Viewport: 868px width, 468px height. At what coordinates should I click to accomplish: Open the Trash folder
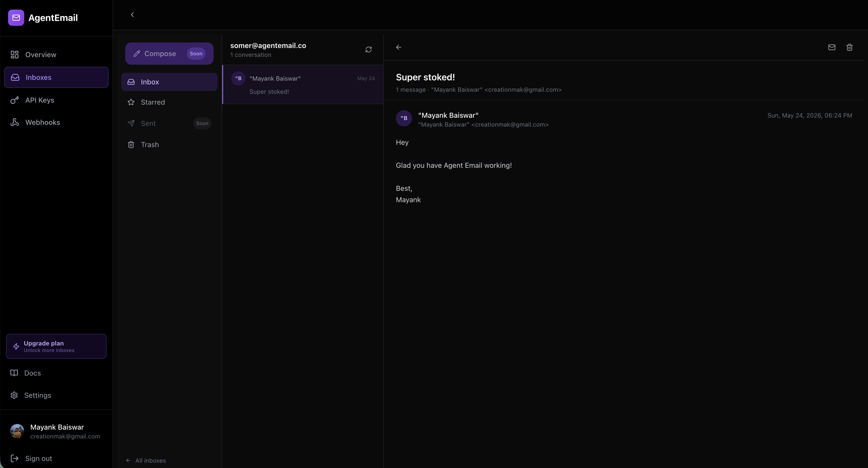(x=169, y=145)
